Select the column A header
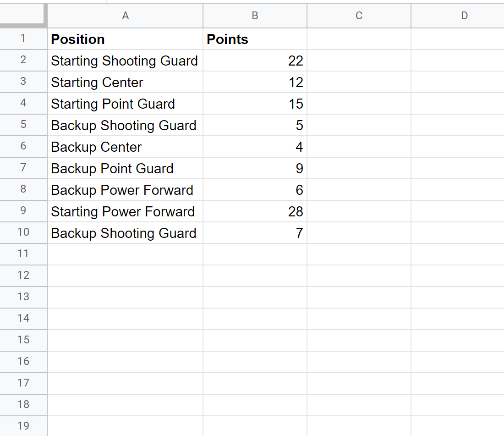 [125, 16]
